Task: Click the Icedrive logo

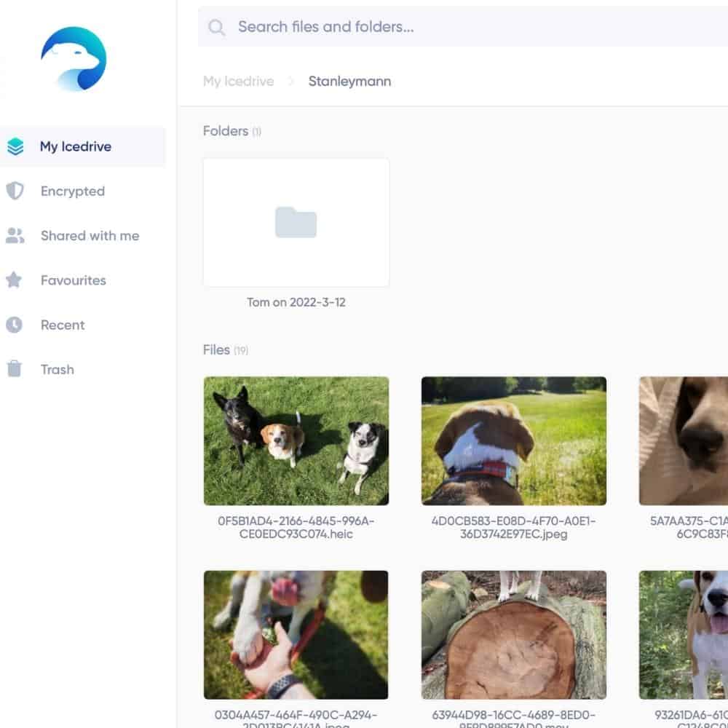Action: [74, 59]
